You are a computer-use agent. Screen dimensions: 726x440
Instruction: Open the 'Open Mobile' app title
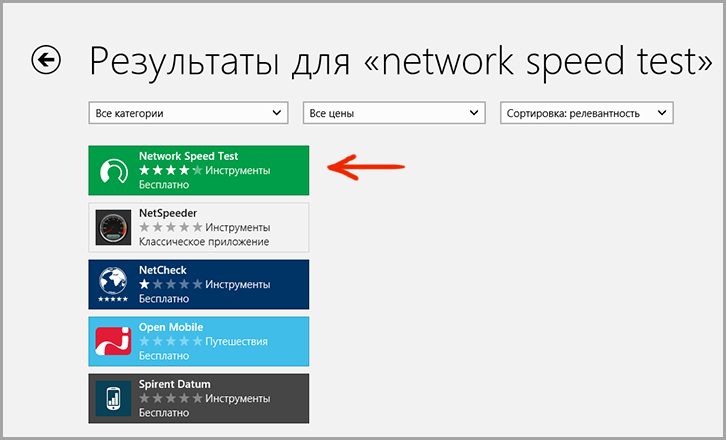tap(171, 327)
